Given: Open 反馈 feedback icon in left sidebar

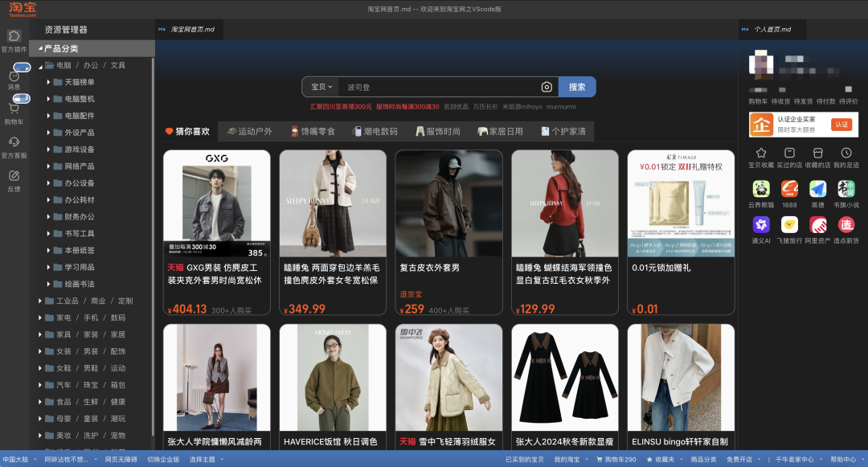Looking at the screenshot, I should [x=14, y=176].
